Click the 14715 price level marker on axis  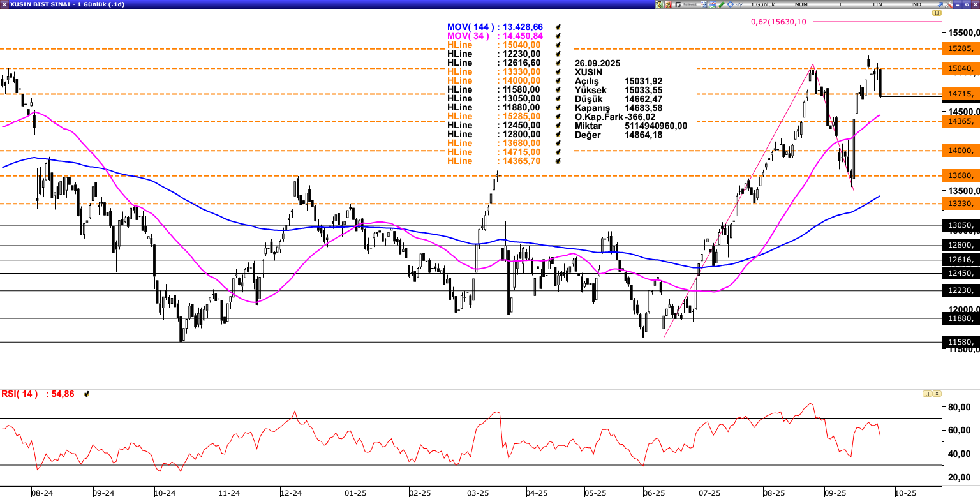960,94
